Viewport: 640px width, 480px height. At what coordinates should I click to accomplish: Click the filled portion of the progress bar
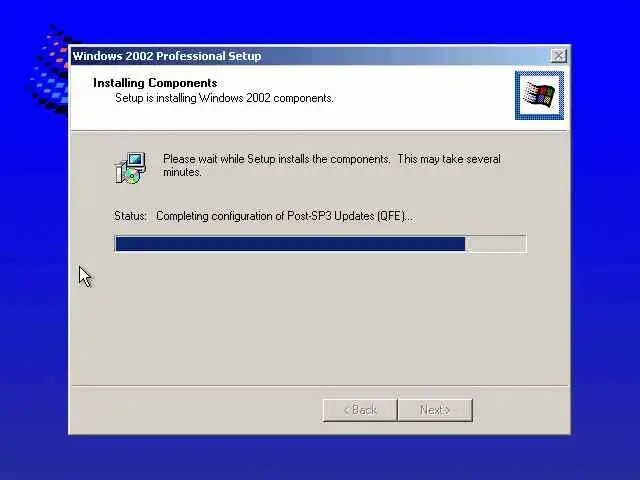[290, 244]
